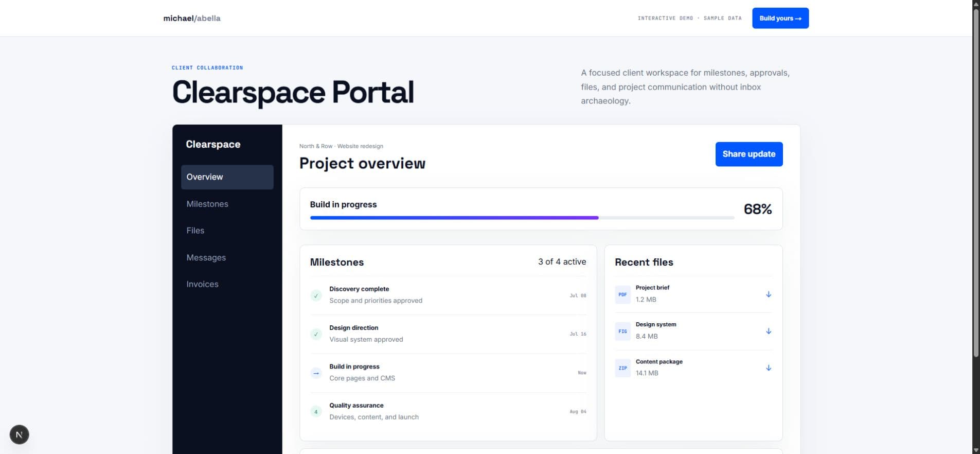The image size is (980, 454).
Task: Open the Next.js dev tools N badge
Action: pos(19,434)
